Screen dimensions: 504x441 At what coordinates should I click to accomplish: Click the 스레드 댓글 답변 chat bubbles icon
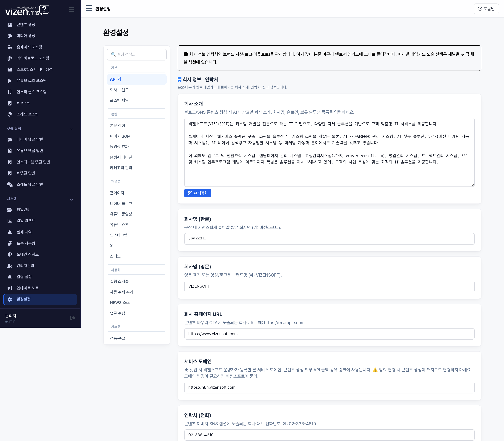click(10, 185)
